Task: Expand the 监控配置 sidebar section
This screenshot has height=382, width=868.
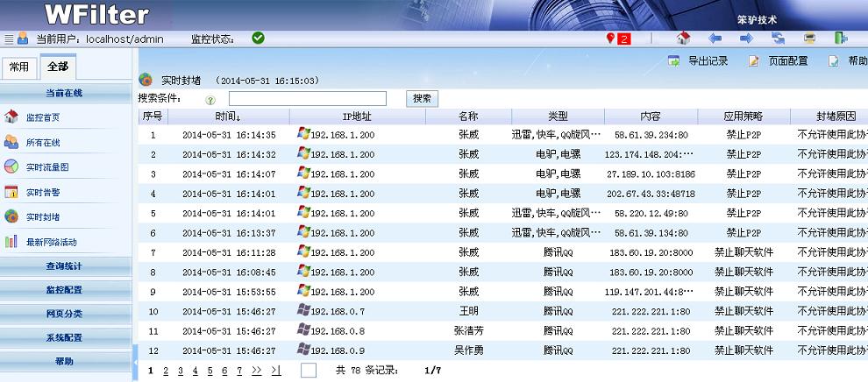Action: 65,290
